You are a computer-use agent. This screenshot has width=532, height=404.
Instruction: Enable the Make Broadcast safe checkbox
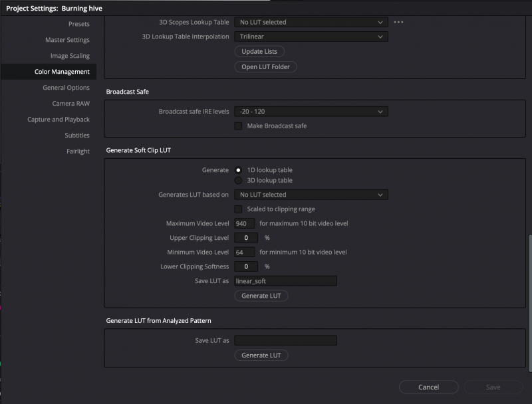238,126
